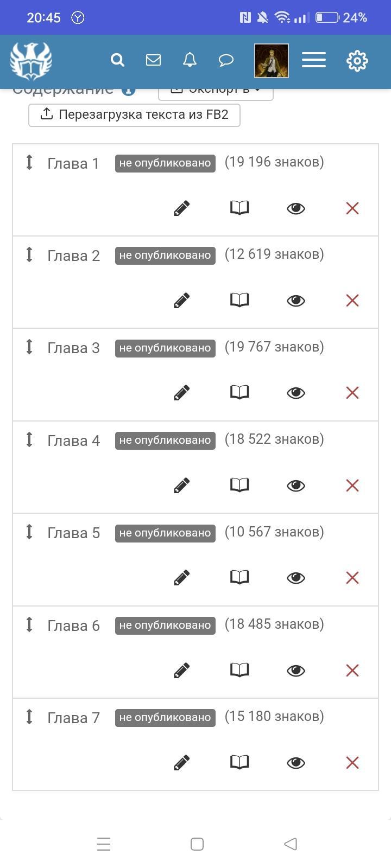Click the user avatar thumbnail
The width and height of the screenshot is (391, 868).
tap(272, 61)
